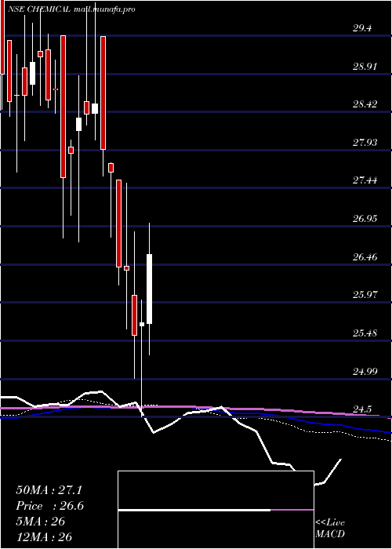Click the '5MA : 26' legend text
This screenshot has width=392, height=549.
(x=41, y=522)
